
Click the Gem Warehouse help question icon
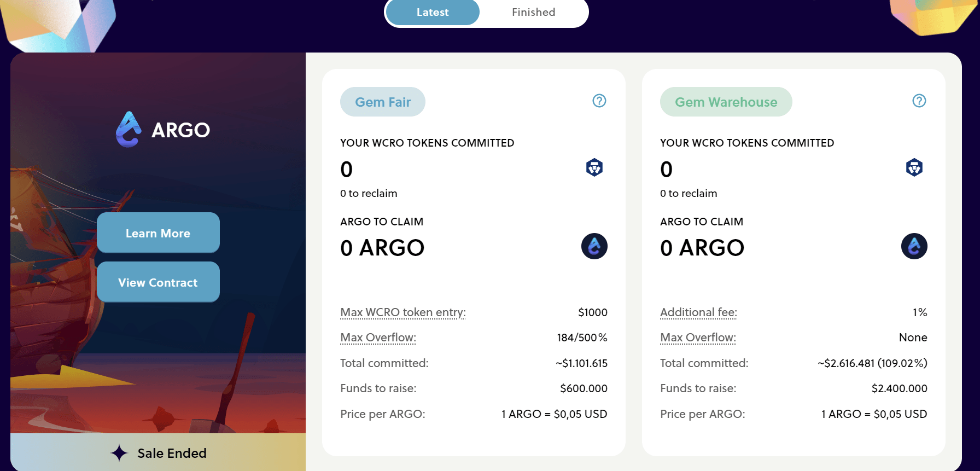coord(919,101)
